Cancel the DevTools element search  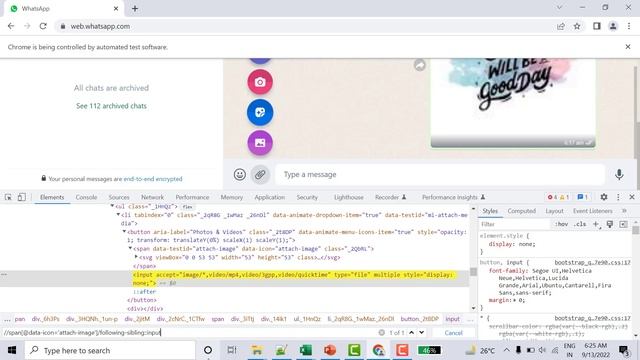453,333
